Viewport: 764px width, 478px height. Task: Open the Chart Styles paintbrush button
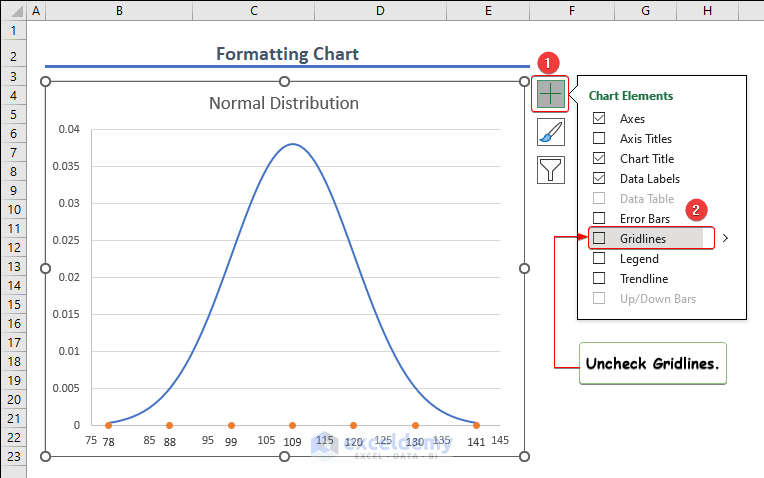point(551,132)
